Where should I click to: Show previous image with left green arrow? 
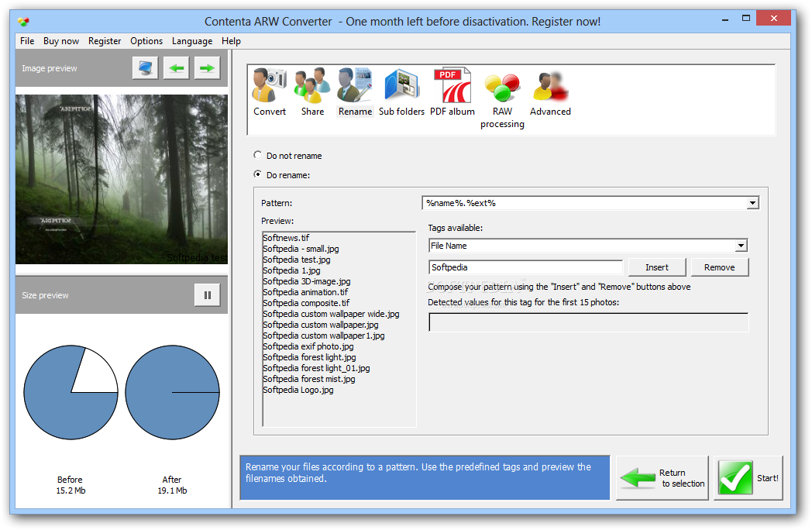[176, 68]
